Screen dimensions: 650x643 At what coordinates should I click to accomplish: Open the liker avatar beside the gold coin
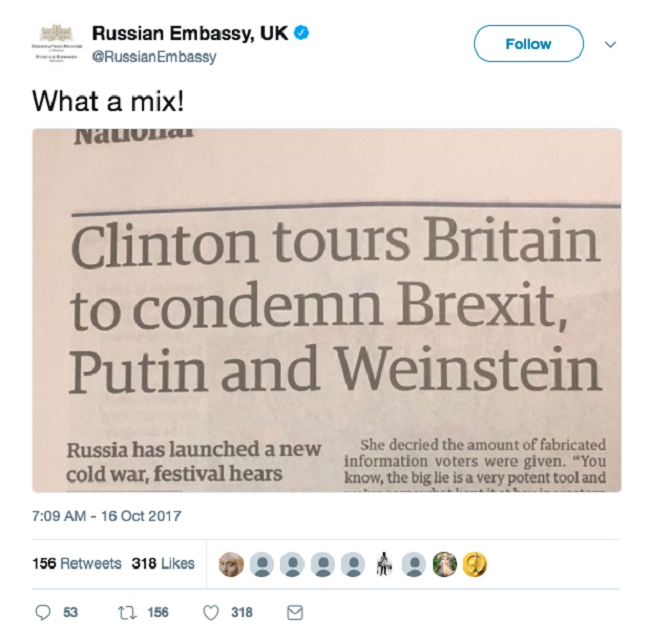[444, 564]
